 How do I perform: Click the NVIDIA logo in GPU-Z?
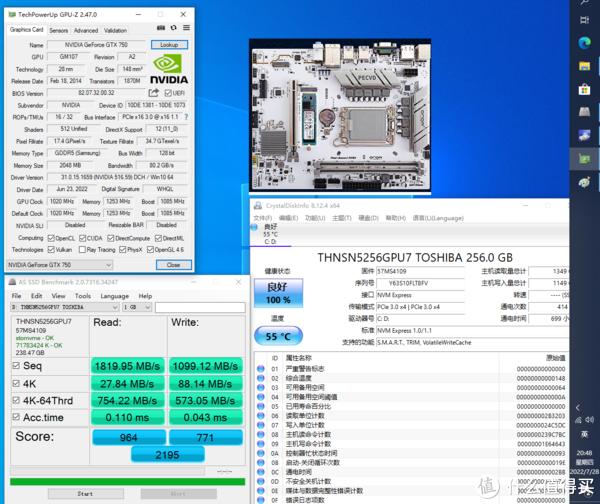[169, 69]
